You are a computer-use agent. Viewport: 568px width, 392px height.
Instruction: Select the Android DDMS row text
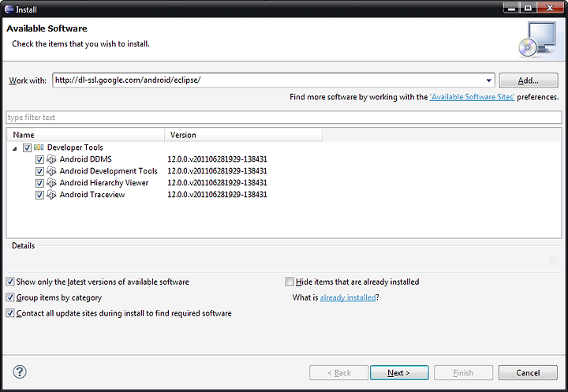[85, 159]
